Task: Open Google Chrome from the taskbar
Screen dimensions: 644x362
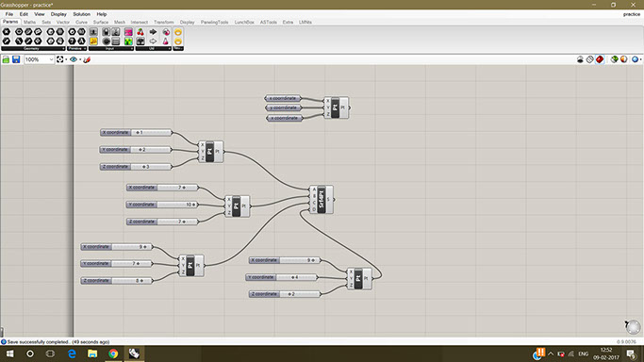Action: click(x=113, y=354)
